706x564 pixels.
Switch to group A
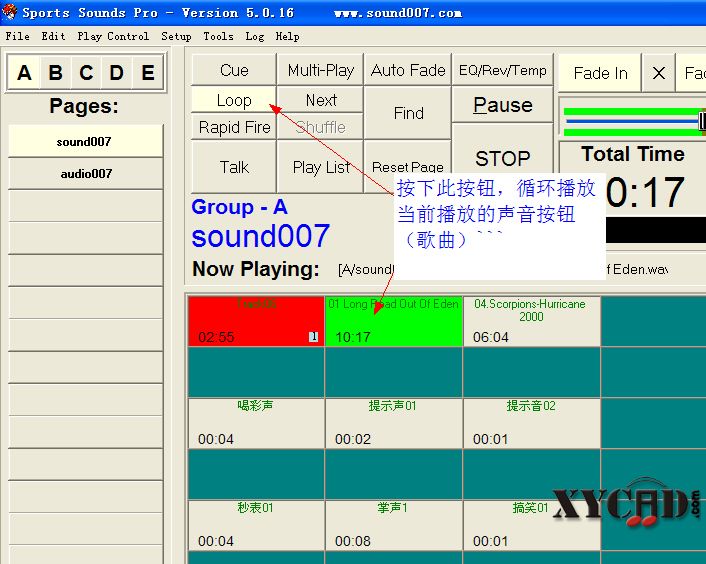[24, 72]
